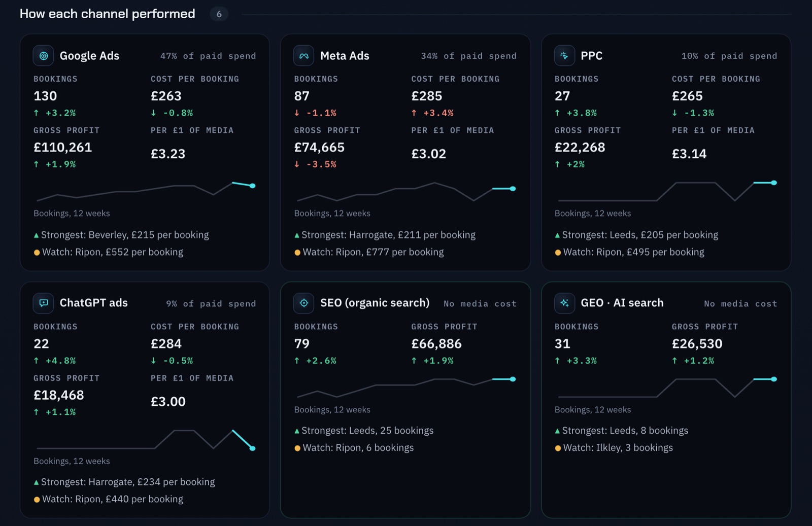
Task: Click the '47% of paid spend' label
Action: tap(208, 56)
